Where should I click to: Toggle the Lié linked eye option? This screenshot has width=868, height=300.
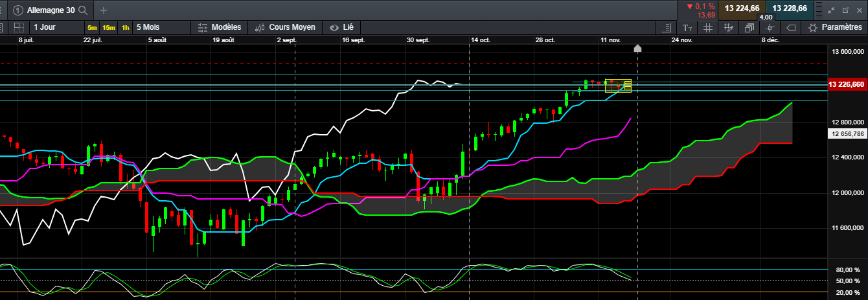tap(342, 27)
